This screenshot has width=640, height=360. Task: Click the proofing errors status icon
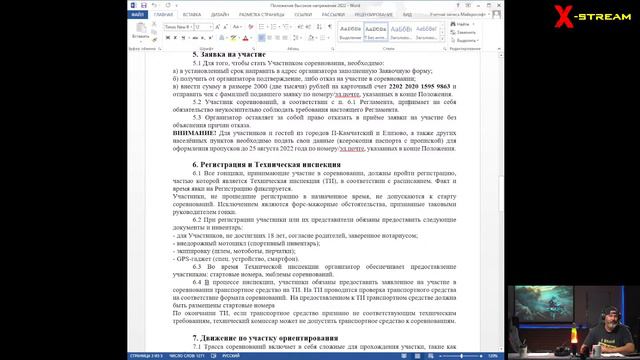coord(213,356)
